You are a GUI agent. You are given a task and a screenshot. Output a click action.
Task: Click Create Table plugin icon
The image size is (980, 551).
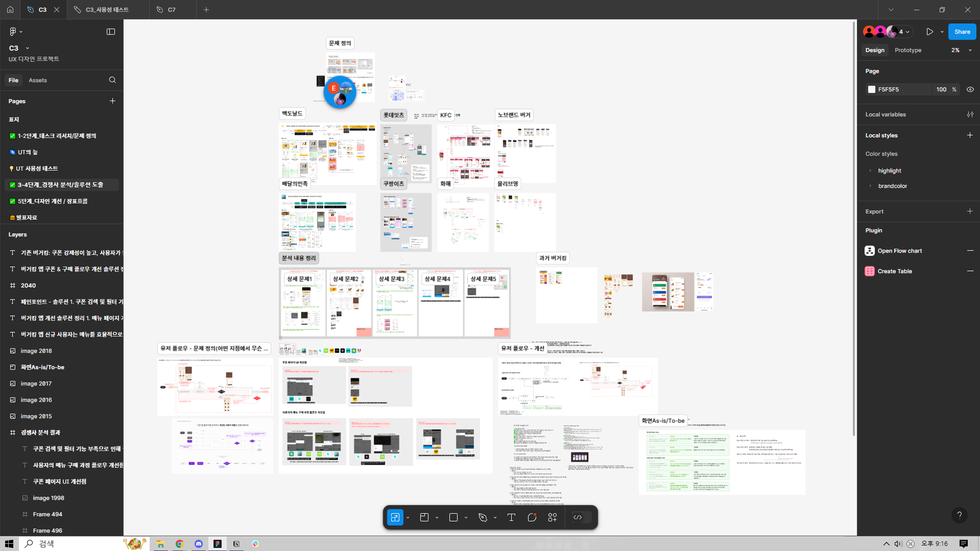click(x=869, y=271)
